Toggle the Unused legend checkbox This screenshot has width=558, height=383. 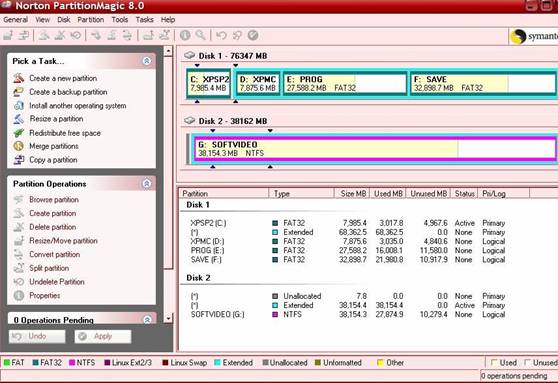tap(527, 363)
